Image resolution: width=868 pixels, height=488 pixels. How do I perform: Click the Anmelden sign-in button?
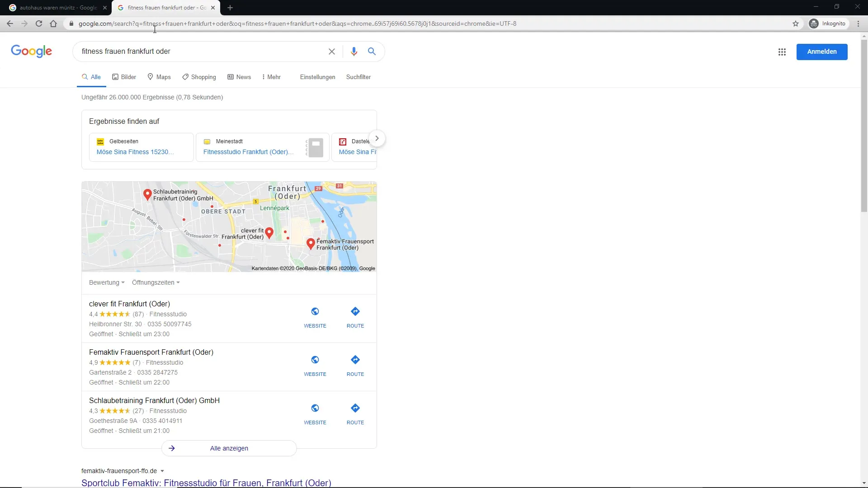pos(822,52)
